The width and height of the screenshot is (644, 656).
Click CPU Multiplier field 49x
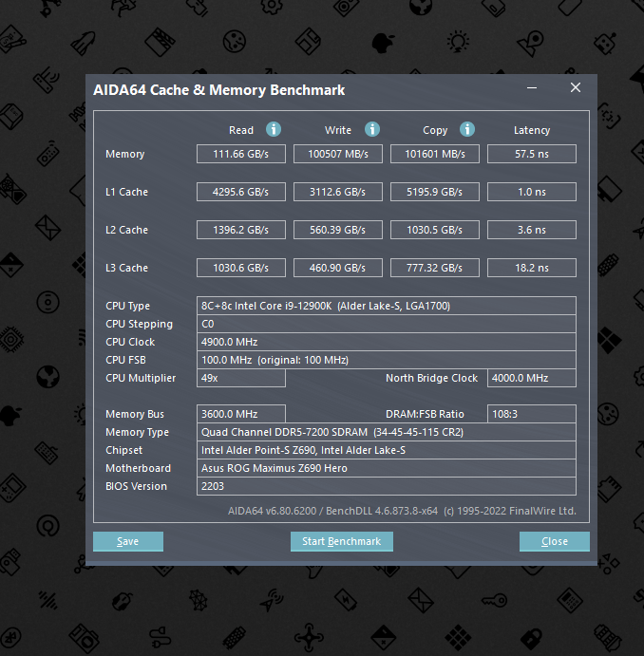241,378
